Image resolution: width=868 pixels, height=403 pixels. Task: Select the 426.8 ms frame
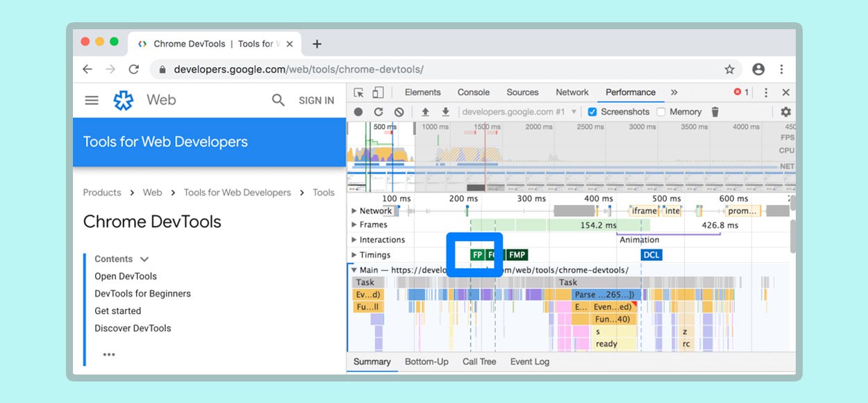point(720,225)
